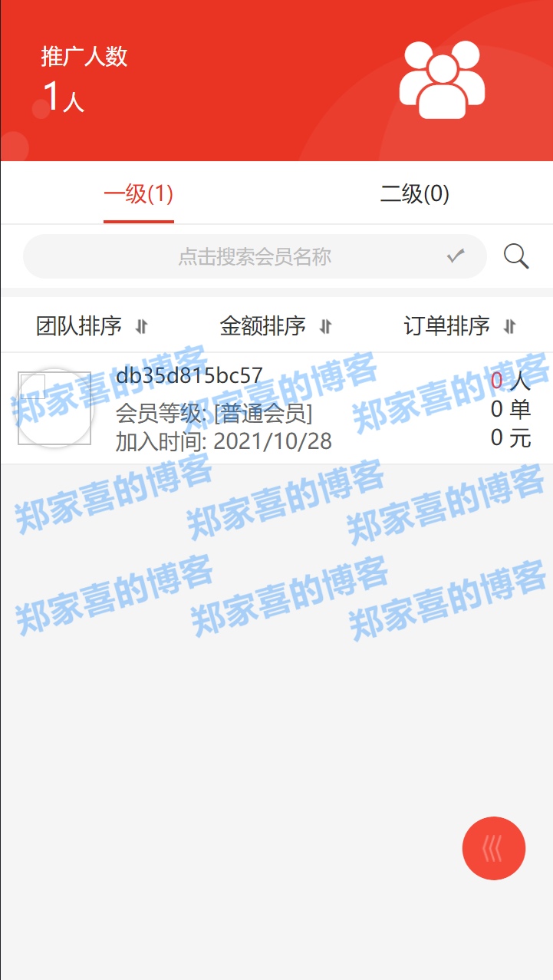Click the 加入时间: 2021/10/28 line

point(224,441)
